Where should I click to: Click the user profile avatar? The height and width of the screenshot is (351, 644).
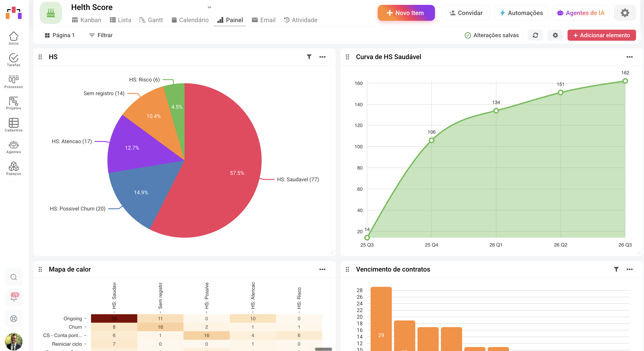(14, 341)
